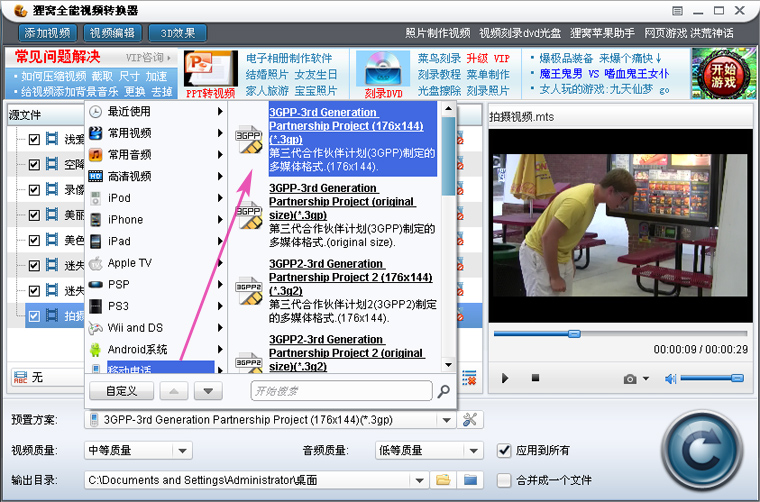The height and width of the screenshot is (502, 760).
Task: Toggle checkbox for 空 file row
Action: click(x=34, y=165)
